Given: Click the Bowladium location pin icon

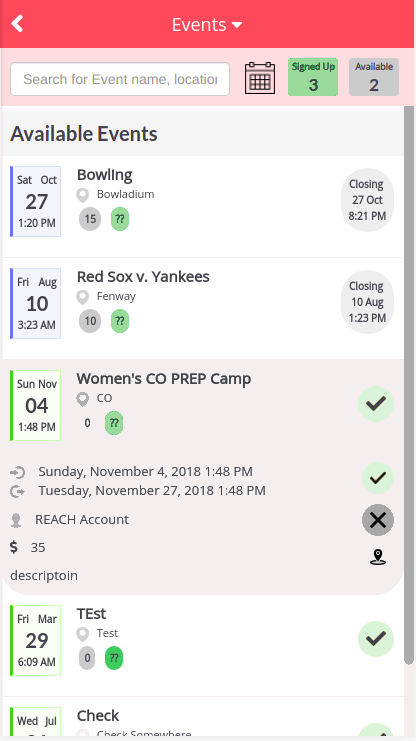Looking at the screenshot, I should tap(83, 195).
